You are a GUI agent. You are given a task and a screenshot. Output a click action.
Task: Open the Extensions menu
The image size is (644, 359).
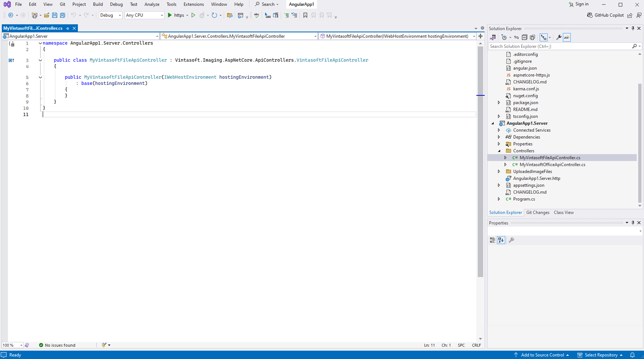[x=193, y=4]
